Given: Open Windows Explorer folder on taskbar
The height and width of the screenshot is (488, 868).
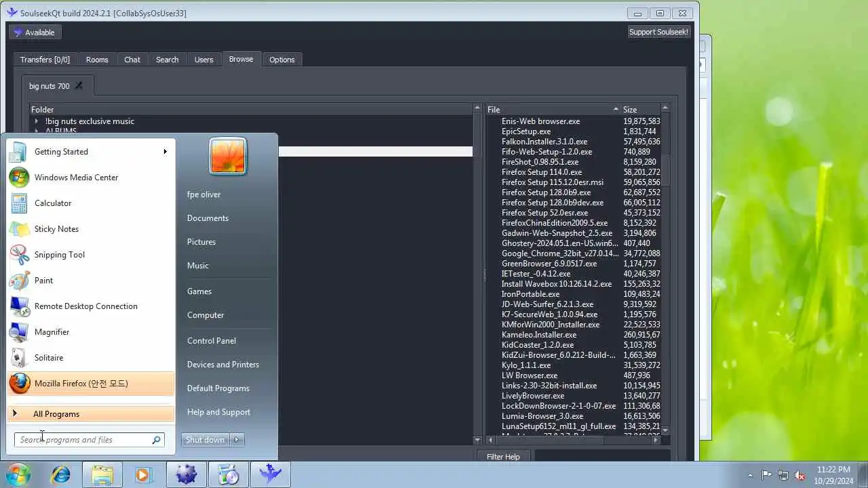Looking at the screenshot, I should [102, 474].
